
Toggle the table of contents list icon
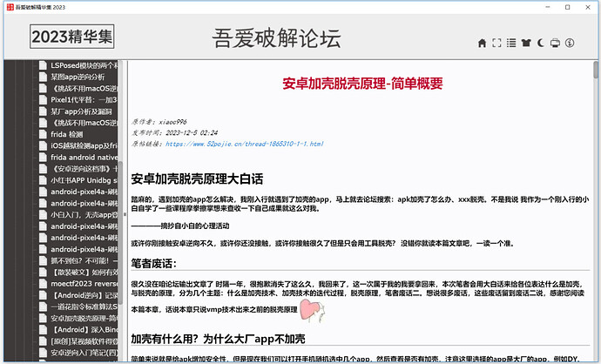coord(511,43)
